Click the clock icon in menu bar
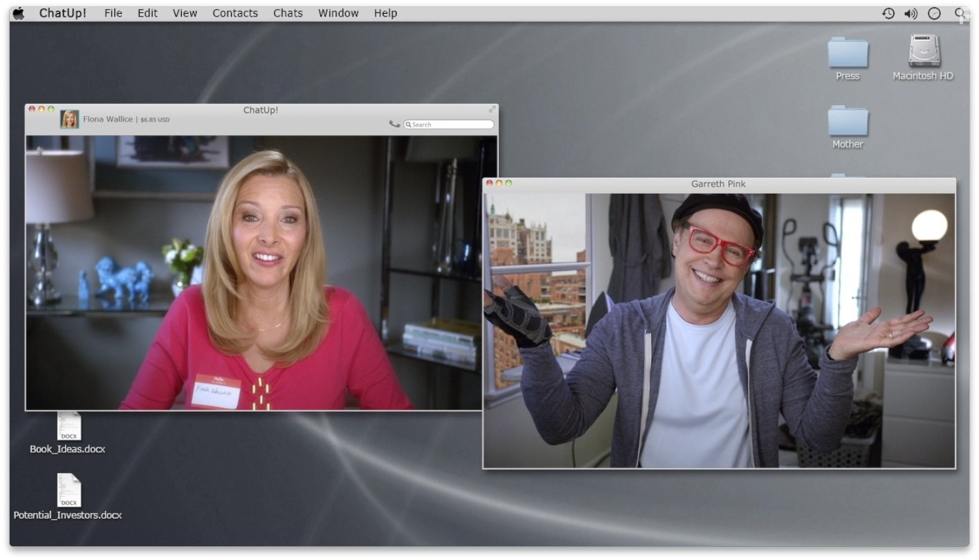The image size is (979, 560). click(x=934, y=12)
